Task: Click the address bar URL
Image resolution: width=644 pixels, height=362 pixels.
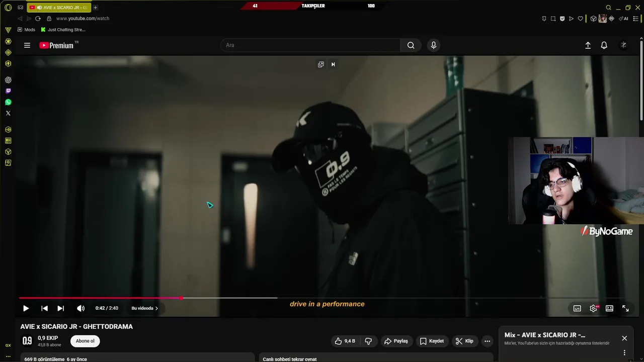Action: point(83,19)
